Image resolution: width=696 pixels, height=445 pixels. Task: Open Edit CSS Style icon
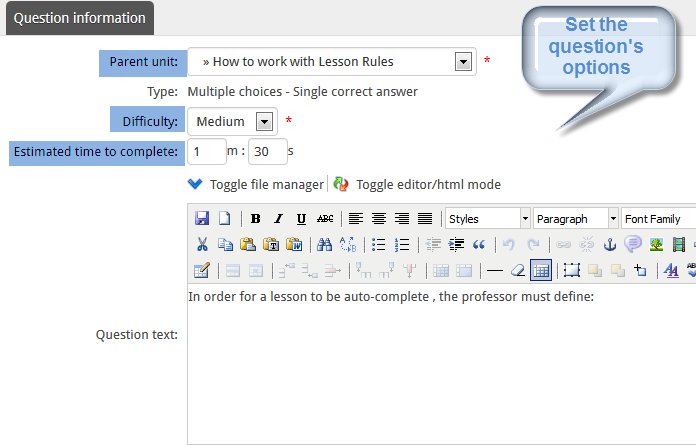672,270
